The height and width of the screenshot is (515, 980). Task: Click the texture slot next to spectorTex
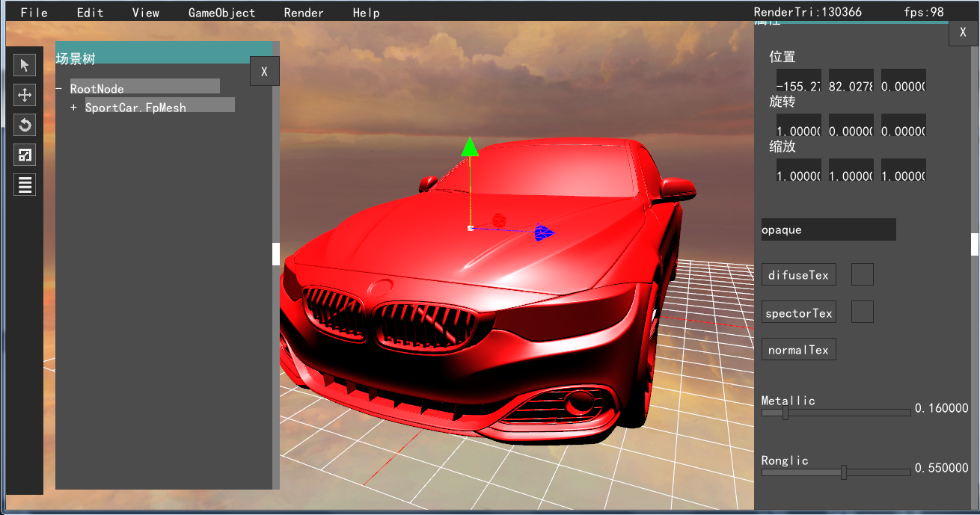point(863,312)
